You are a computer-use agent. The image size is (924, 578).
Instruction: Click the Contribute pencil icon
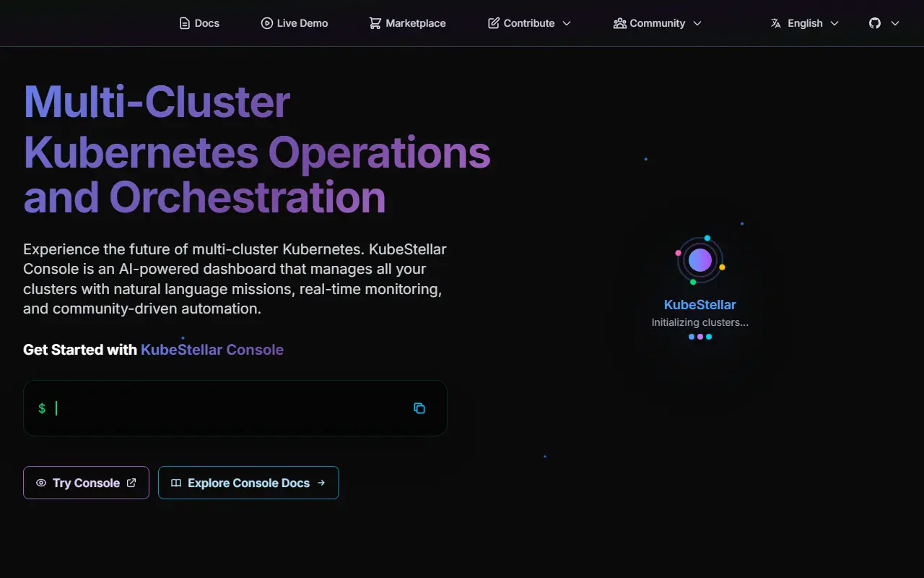click(x=494, y=23)
